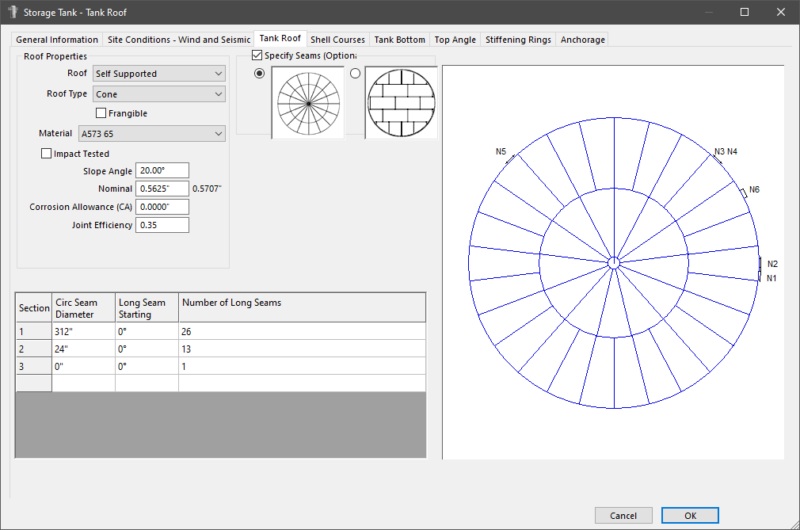Select the brick seam layout radio button
Image resolution: width=800 pixels, height=530 pixels.
click(355, 74)
